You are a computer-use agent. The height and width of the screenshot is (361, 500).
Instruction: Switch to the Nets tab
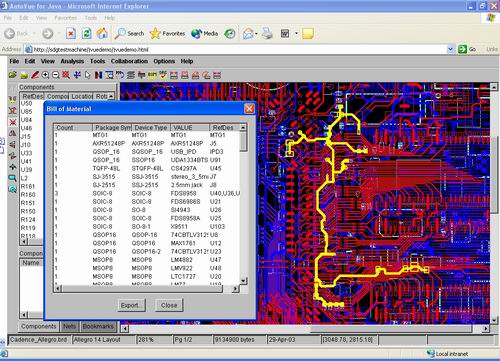(x=70, y=326)
